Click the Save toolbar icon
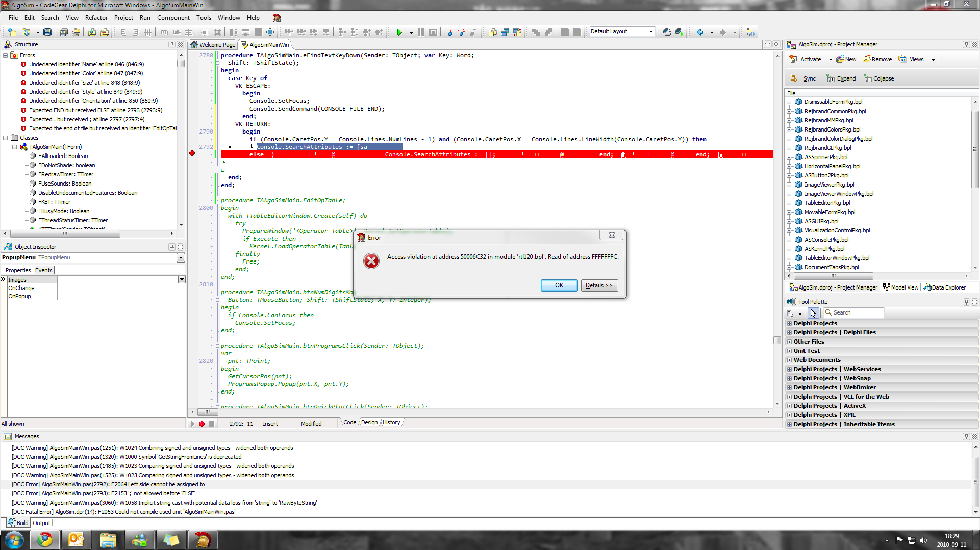The height and width of the screenshot is (550, 980). pyautogui.click(x=47, y=32)
